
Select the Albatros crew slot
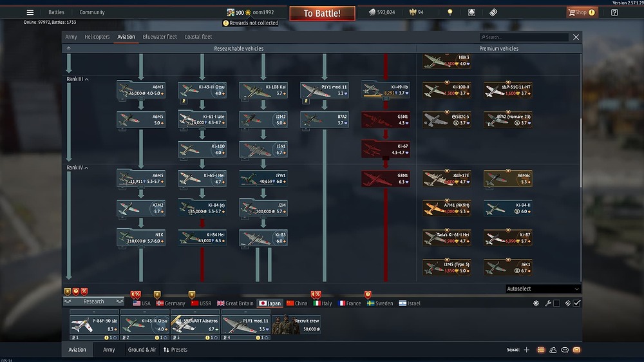[x=195, y=325]
